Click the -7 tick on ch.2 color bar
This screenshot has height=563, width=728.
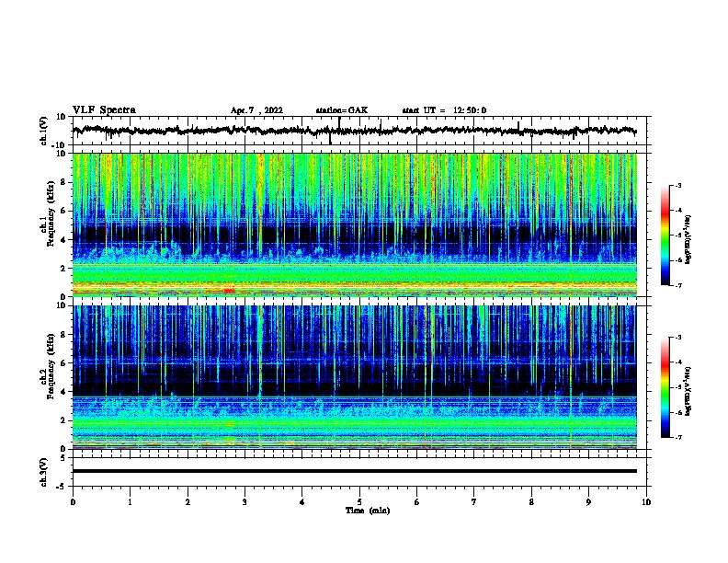(x=677, y=437)
